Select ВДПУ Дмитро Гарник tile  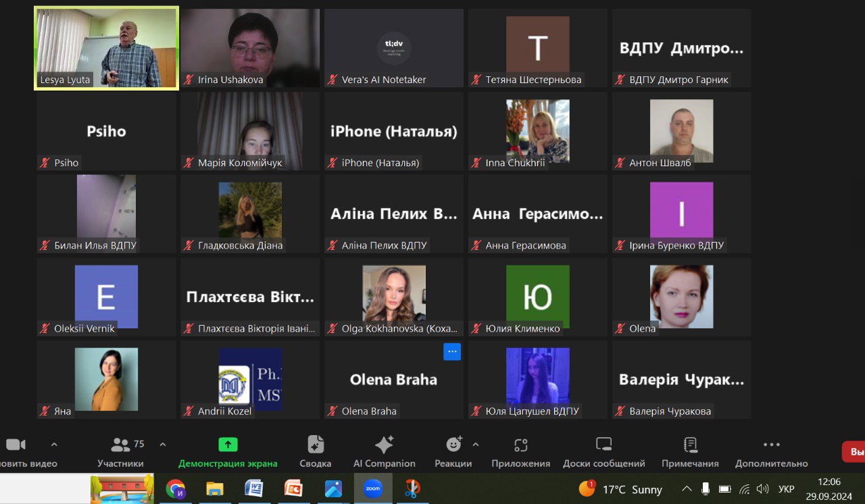[681, 48]
